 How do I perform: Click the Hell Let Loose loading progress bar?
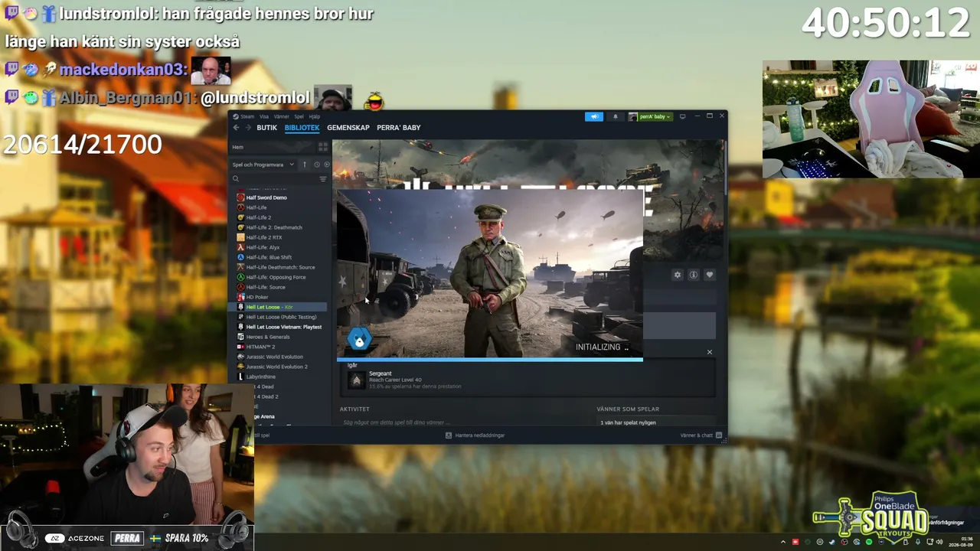pos(490,359)
